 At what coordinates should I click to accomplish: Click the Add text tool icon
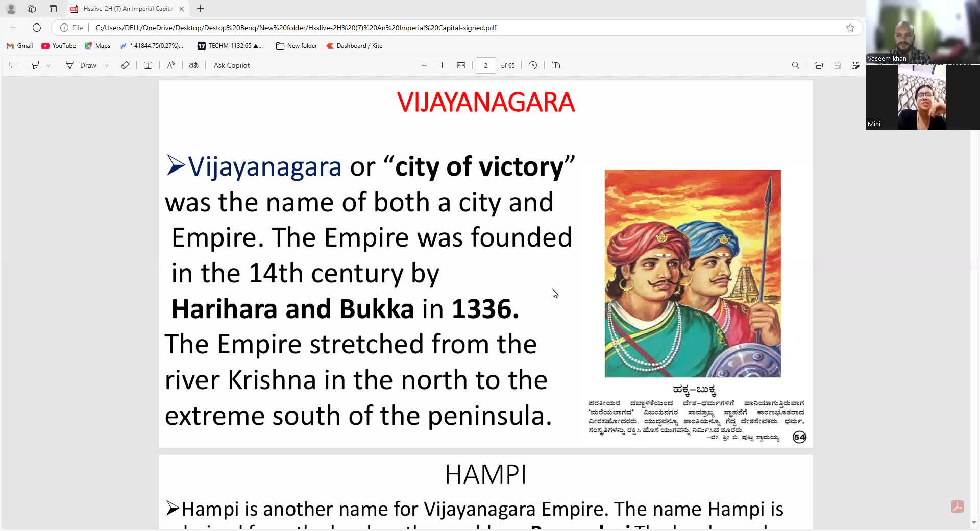pos(148,65)
